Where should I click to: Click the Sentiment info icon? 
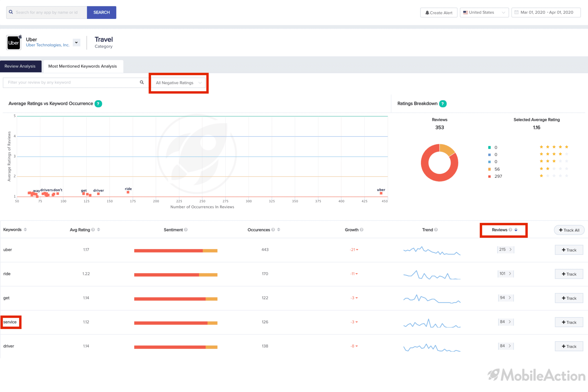186,229
